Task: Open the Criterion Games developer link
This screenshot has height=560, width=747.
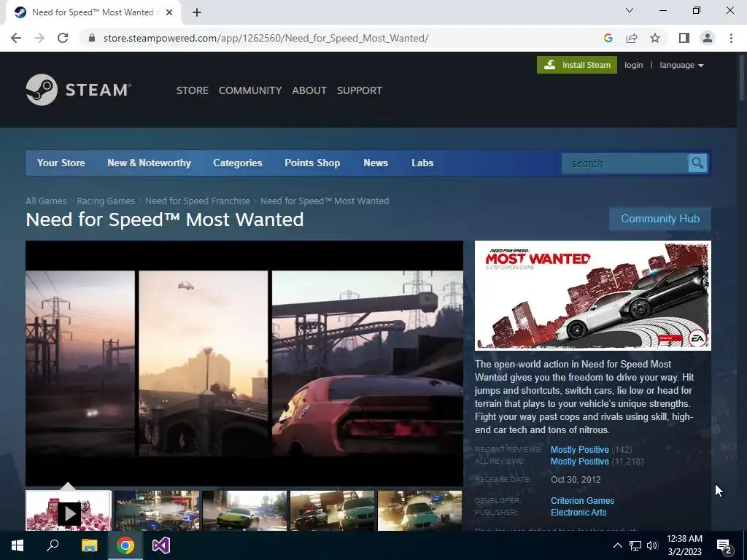Action: point(582,501)
